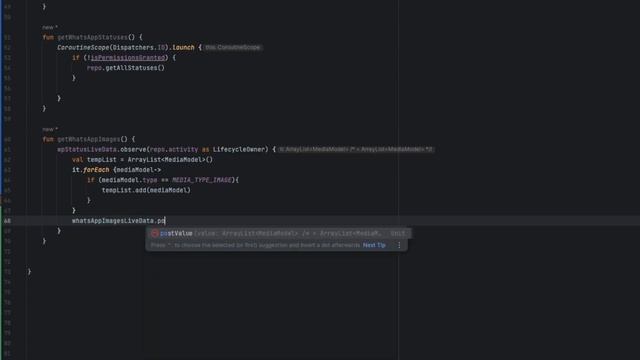Place cursor in whatsAppImagesLiveData.po text

point(118,221)
